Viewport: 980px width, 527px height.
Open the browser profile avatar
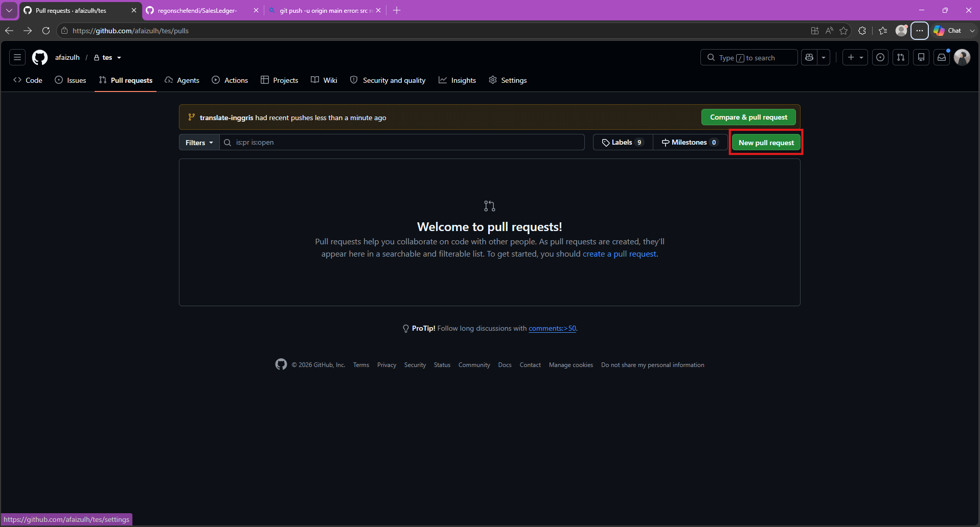[x=901, y=31]
